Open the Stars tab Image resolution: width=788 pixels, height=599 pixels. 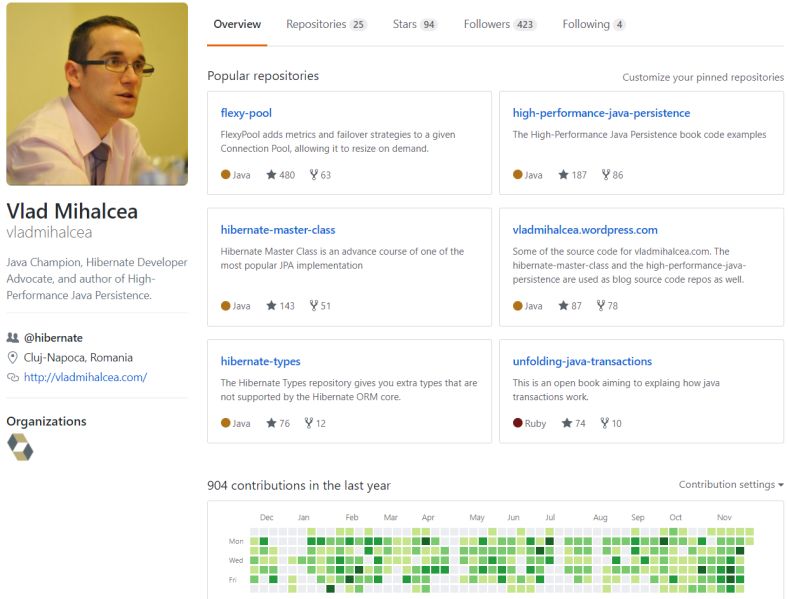414,24
